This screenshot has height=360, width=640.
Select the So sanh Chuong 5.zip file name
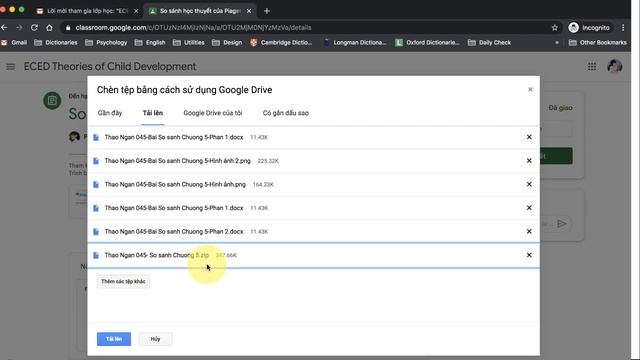(157, 255)
